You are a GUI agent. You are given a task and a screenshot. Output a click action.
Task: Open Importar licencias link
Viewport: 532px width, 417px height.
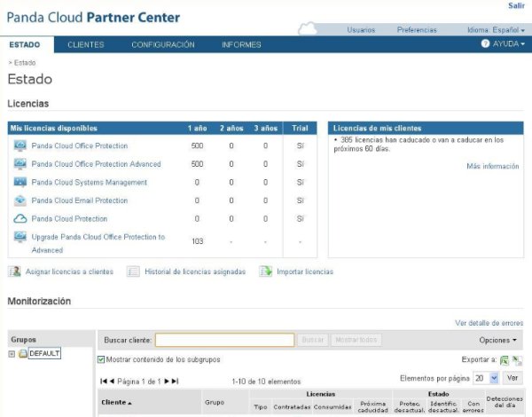click(x=305, y=271)
